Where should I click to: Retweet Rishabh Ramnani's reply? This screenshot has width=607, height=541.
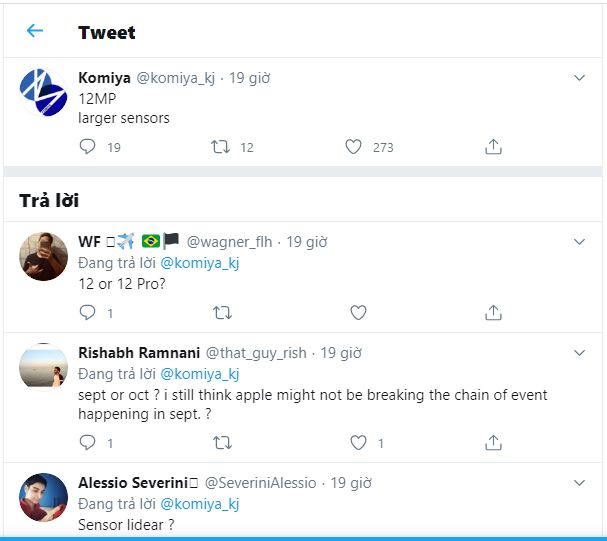click(x=221, y=442)
